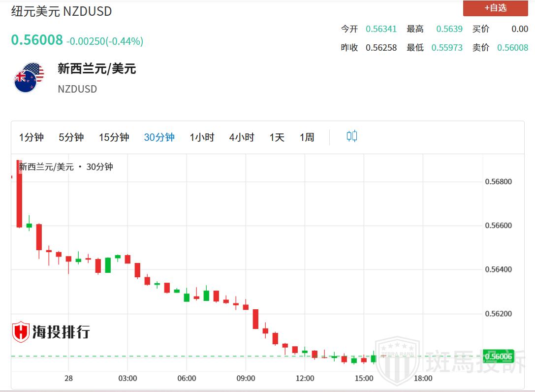Click the green 0.56006 current price label
This screenshot has width=535, height=392.
pos(498,357)
